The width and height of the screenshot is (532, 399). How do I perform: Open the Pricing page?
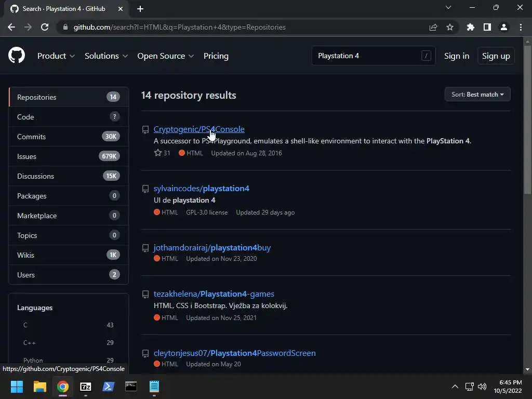pyautogui.click(x=216, y=56)
